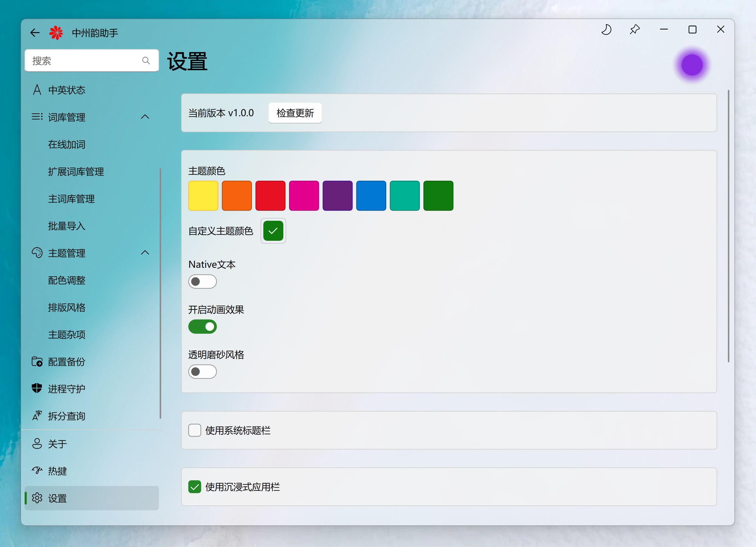Image resolution: width=756 pixels, height=547 pixels.
Task: Open custom theme color picker
Action: click(273, 231)
